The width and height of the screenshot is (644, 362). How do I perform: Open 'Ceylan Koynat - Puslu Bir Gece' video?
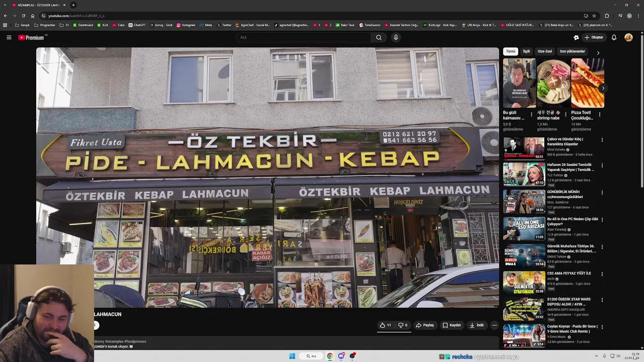click(572, 329)
